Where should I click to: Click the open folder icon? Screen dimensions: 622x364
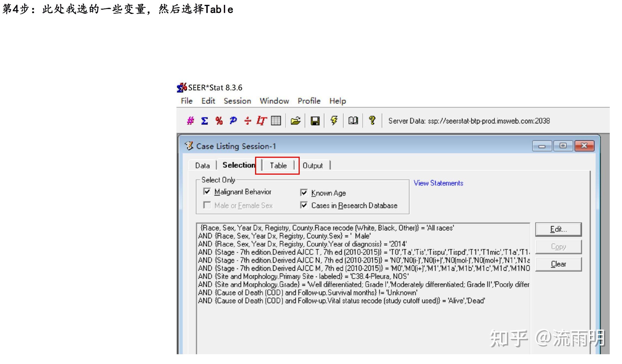295,121
